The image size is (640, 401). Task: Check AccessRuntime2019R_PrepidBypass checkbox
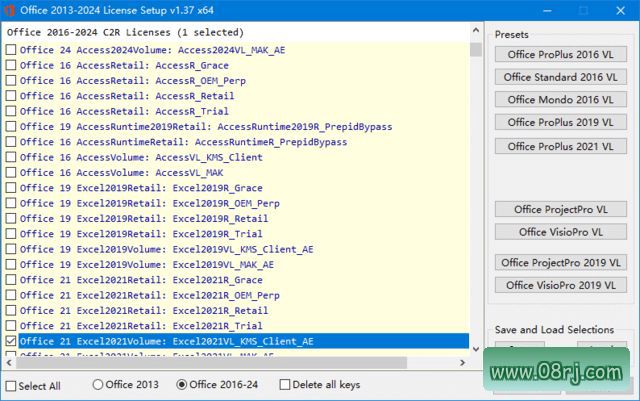click(x=11, y=127)
